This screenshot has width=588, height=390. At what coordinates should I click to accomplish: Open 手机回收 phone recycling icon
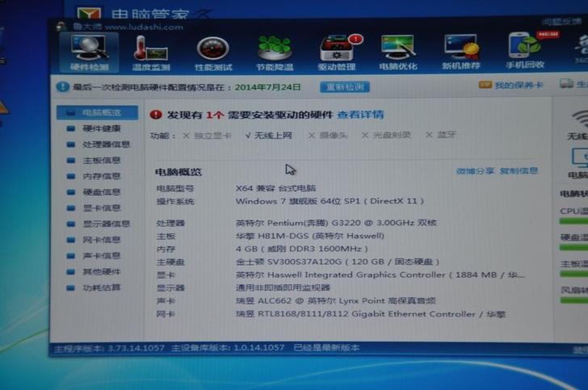(525, 51)
